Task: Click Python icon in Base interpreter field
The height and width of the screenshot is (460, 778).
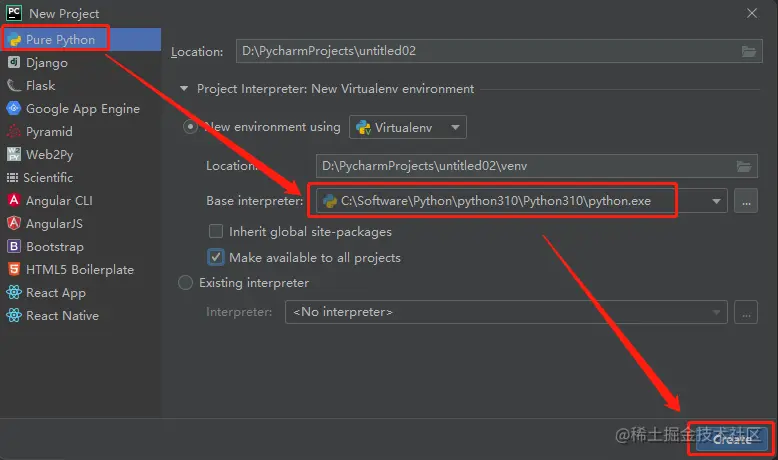Action: tap(329, 201)
